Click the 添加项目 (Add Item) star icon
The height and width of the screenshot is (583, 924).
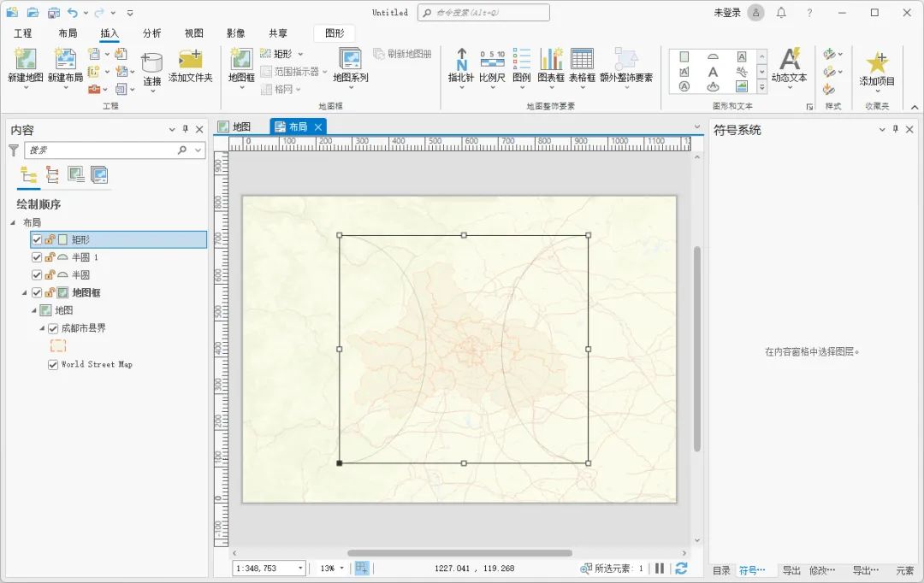877,62
